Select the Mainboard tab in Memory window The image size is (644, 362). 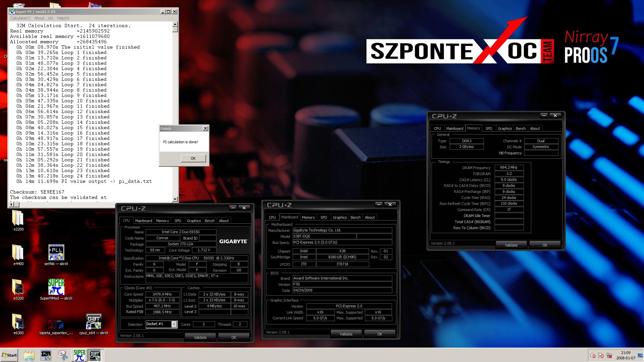coord(454,128)
